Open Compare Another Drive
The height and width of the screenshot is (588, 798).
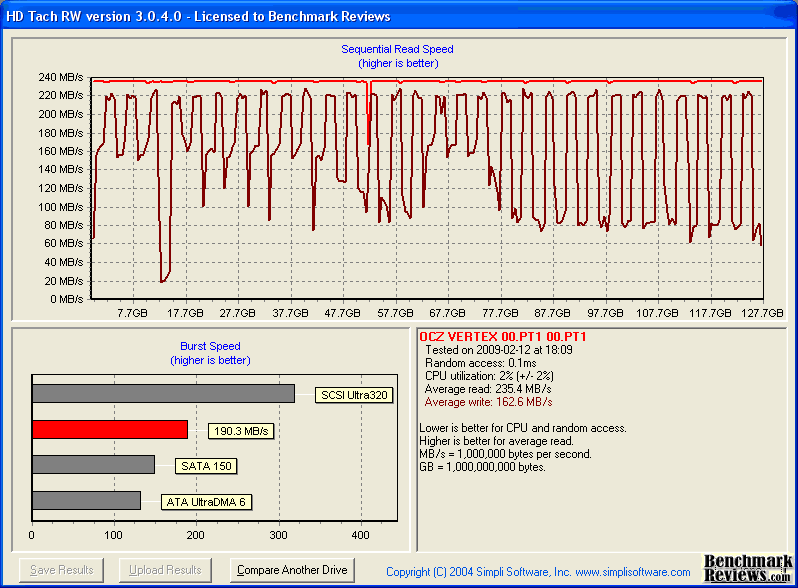pyautogui.click(x=292, y=570)
